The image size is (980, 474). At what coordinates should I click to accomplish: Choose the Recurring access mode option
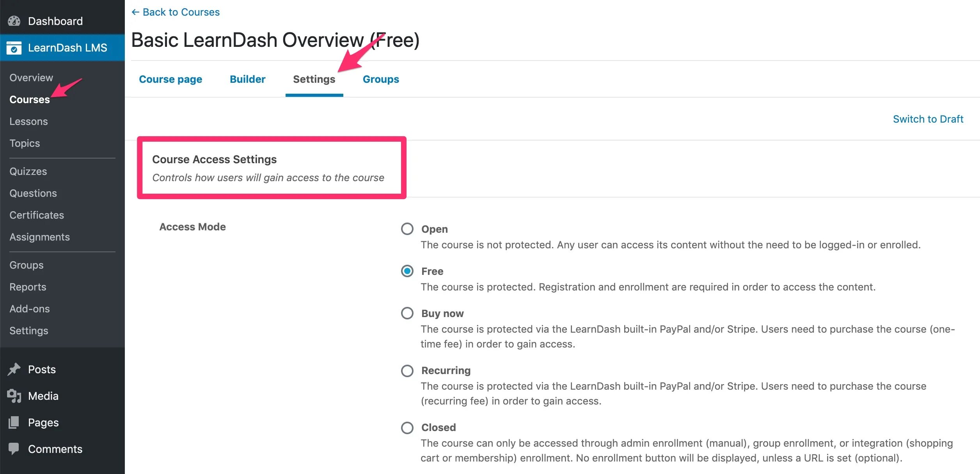coord(407,371)
